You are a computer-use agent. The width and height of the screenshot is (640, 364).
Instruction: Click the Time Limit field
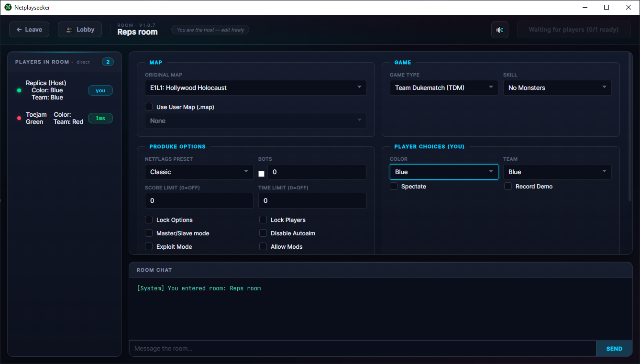coord(312,201)
